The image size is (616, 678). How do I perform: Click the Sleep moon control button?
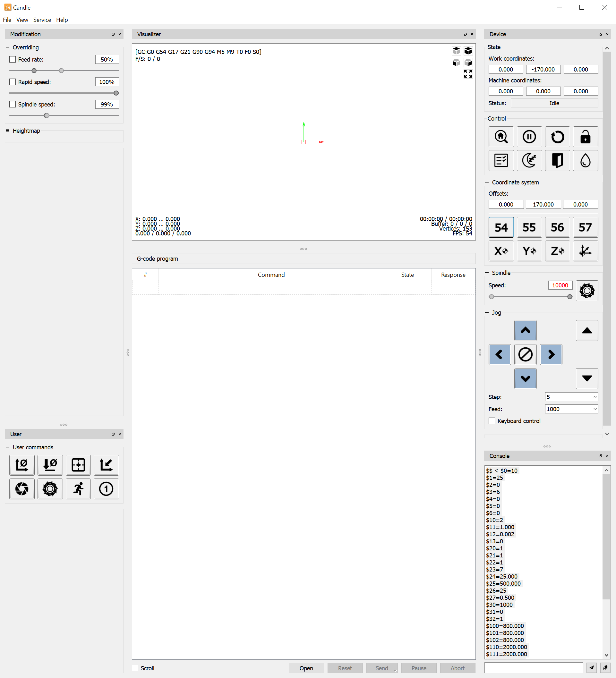coord(529,160)
